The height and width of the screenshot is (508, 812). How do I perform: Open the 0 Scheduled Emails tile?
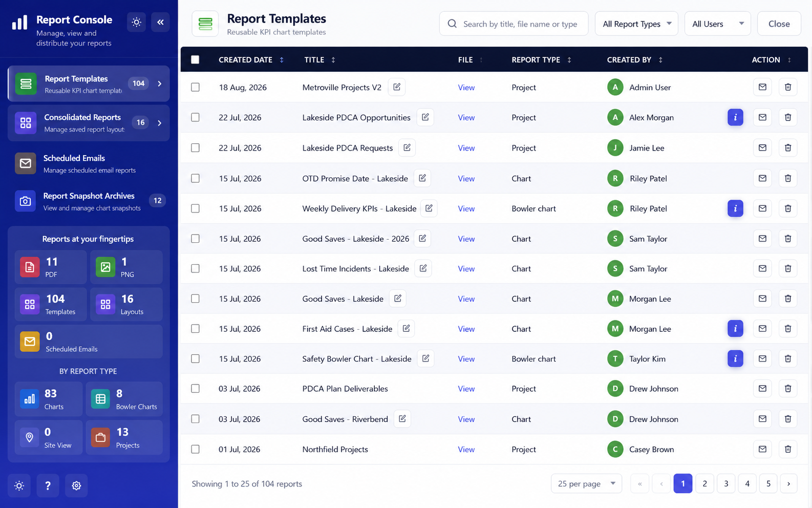89,342
